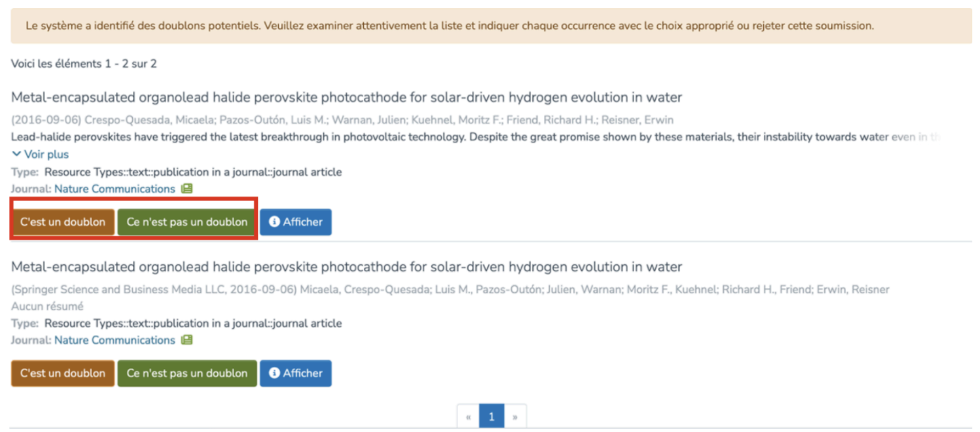Go to next page with » arrow

point(515,417)
